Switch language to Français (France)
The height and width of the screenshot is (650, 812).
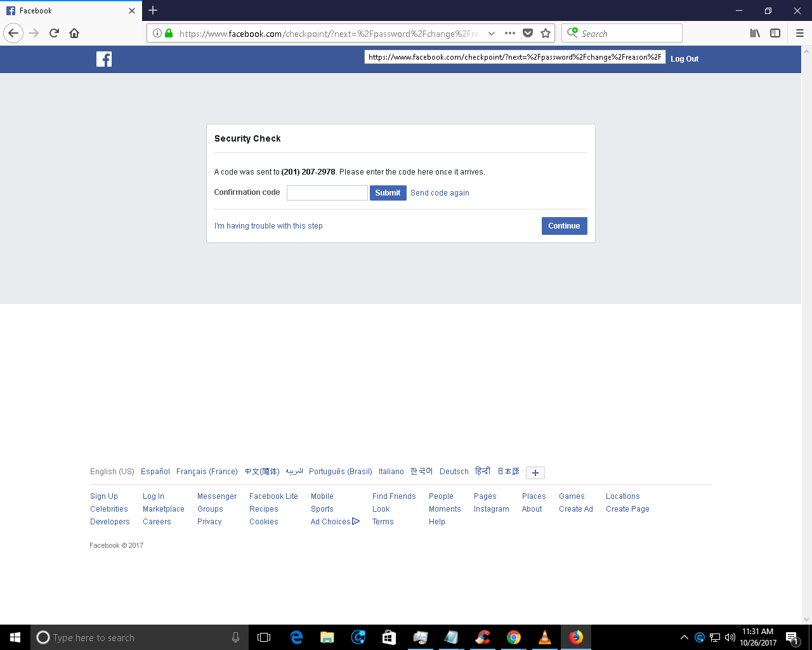tap(207, 472)
